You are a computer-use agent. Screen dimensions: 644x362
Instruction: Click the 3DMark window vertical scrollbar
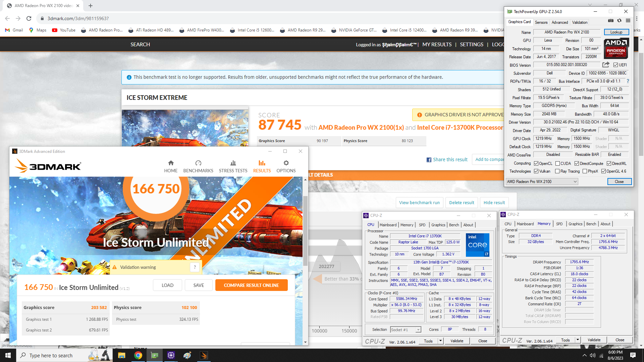point(305,231)
